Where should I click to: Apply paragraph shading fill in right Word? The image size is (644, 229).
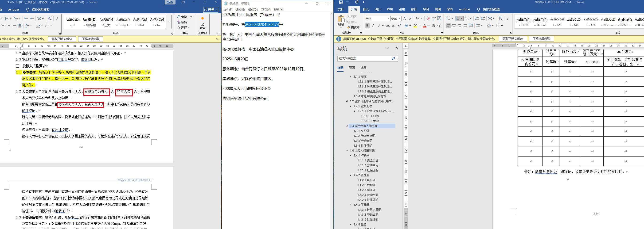point(489,26)
